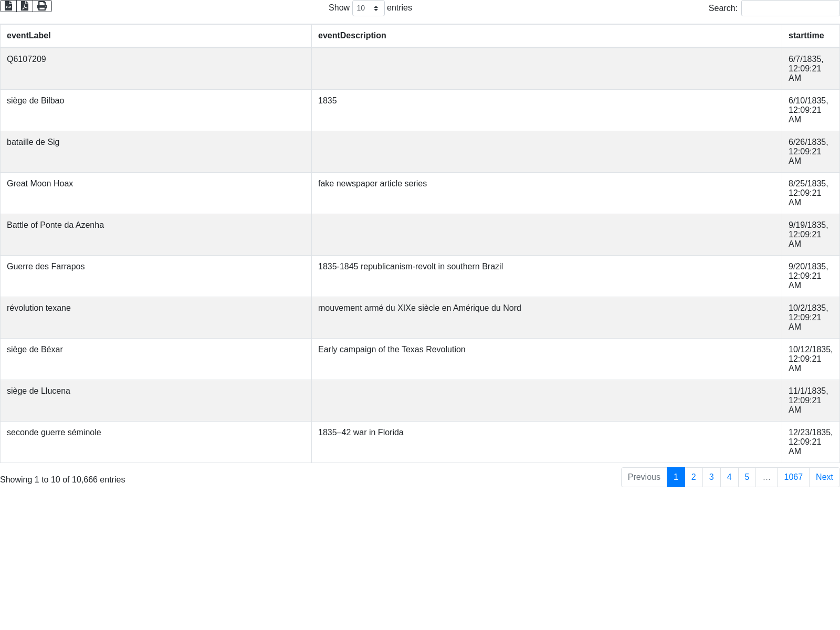Go to pagination page 3
This screenshot has width=840, height=630.
click(x=711, y=477)
